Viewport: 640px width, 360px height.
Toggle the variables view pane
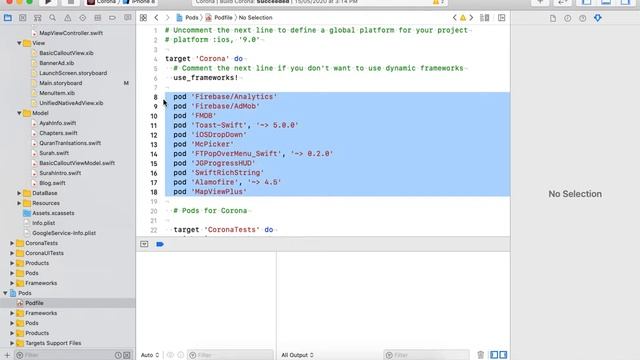click(494, 355)
